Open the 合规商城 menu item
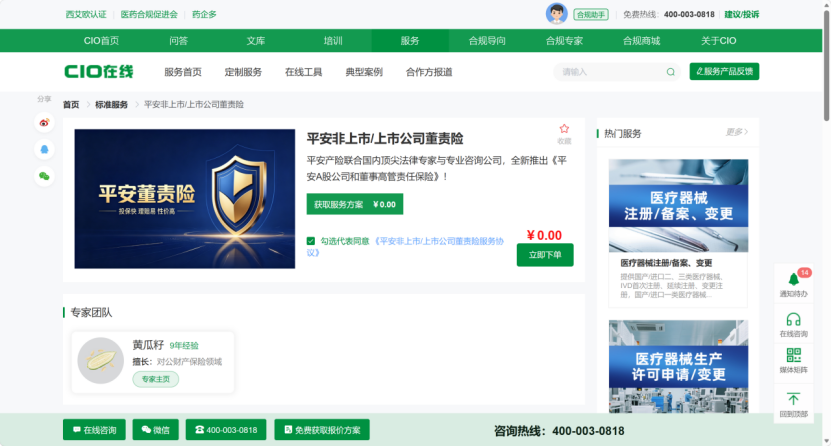832x446 pixels. point(642,41)
